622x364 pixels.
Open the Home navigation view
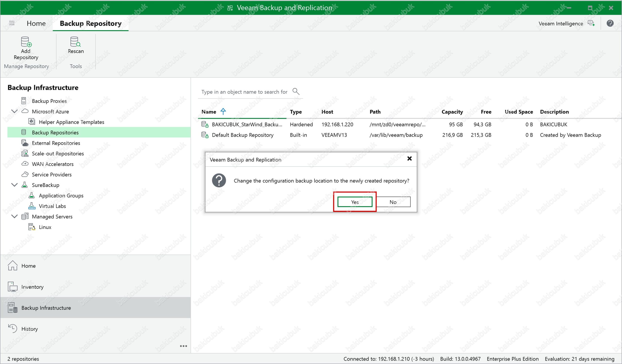tap(95, 266)
